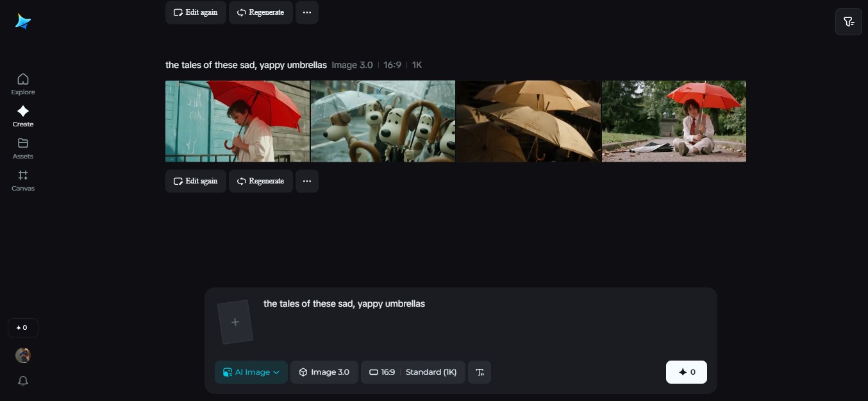
Task: Open more options below the umbrella images
Action: click(x=307, y=181)
